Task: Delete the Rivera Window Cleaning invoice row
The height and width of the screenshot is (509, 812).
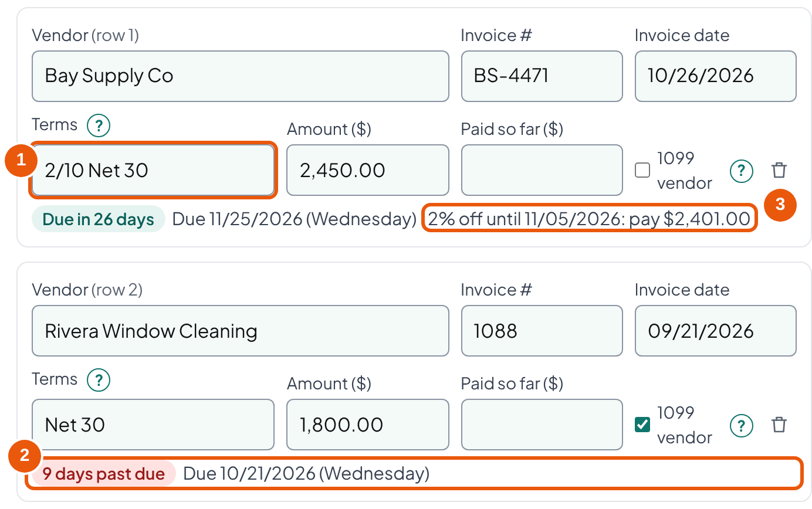Action: click(779, 425)
